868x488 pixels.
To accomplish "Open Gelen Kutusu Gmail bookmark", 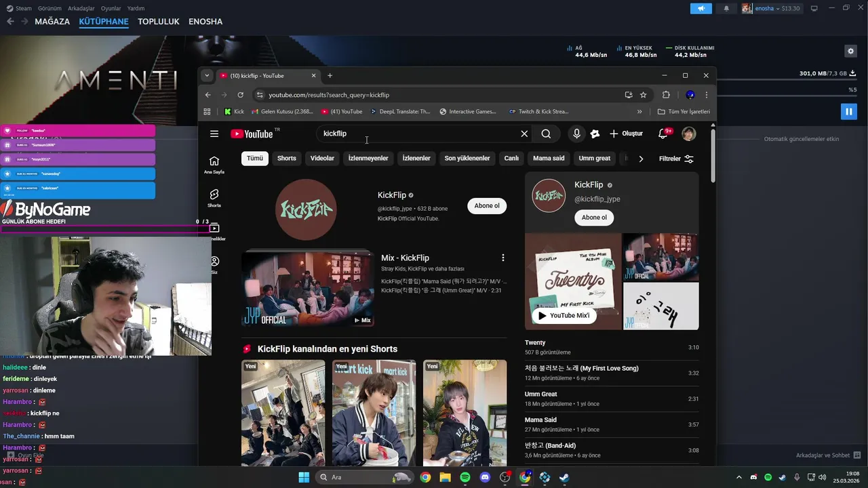I will pos(282,112).
